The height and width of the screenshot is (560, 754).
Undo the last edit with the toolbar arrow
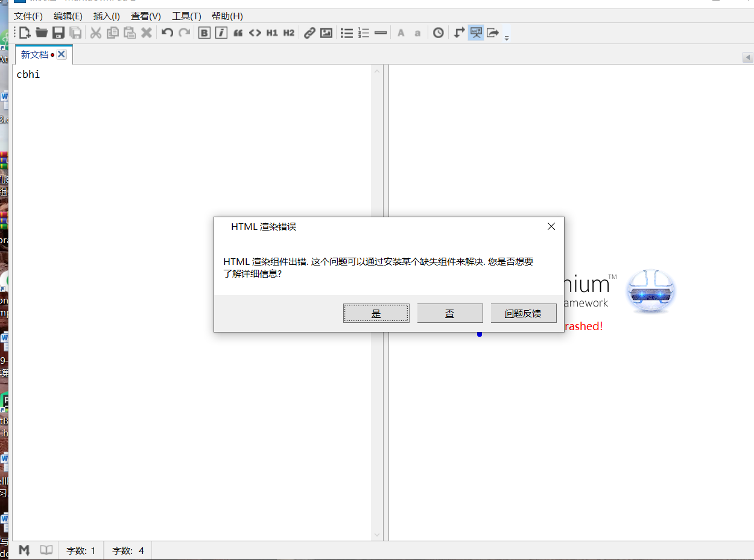[167, 33]
